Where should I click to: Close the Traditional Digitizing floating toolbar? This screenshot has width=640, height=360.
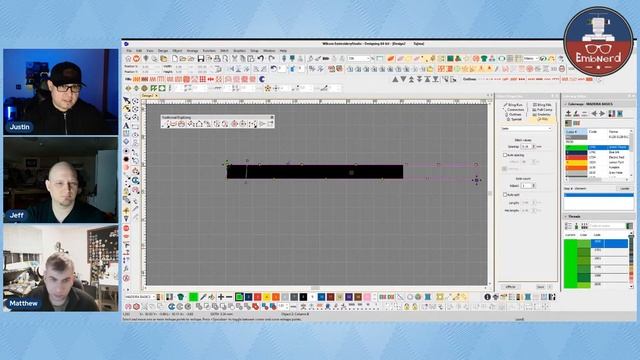coord(272,117)
